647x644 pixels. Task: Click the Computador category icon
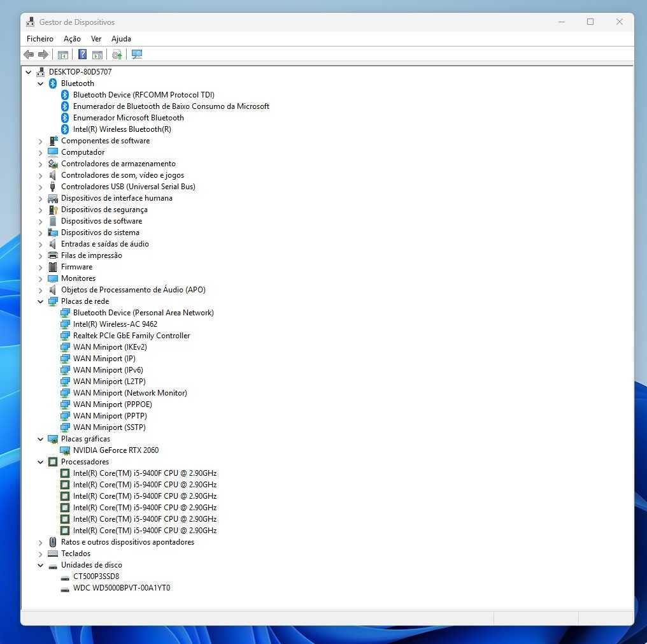coord(53,152)
